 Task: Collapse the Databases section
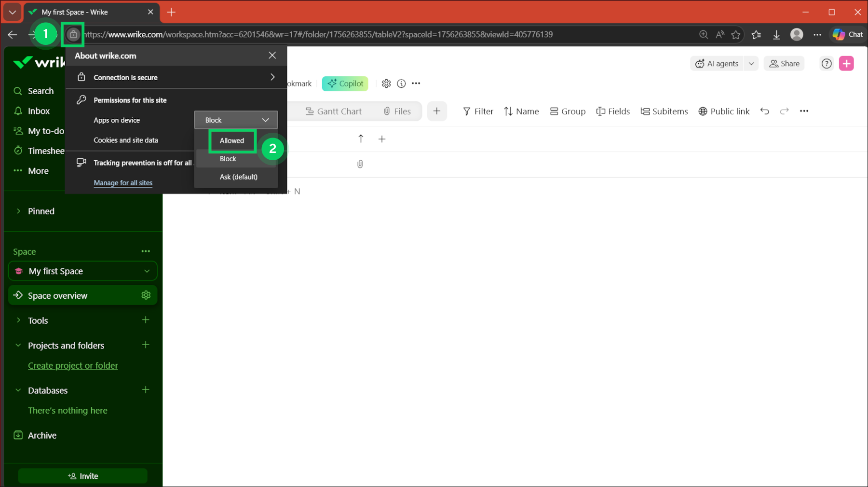(18, 390)
